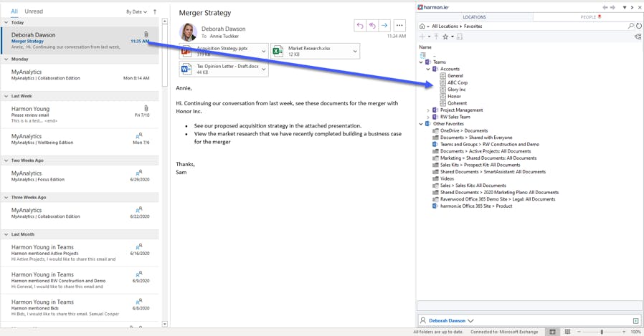Switch to the All mail filter tab

pyautogui.click(x=14, y=11)
